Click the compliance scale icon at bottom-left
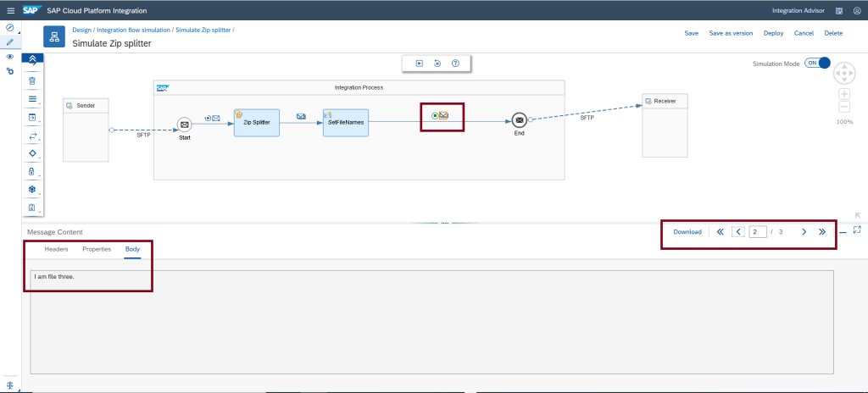 click(9, 385)
